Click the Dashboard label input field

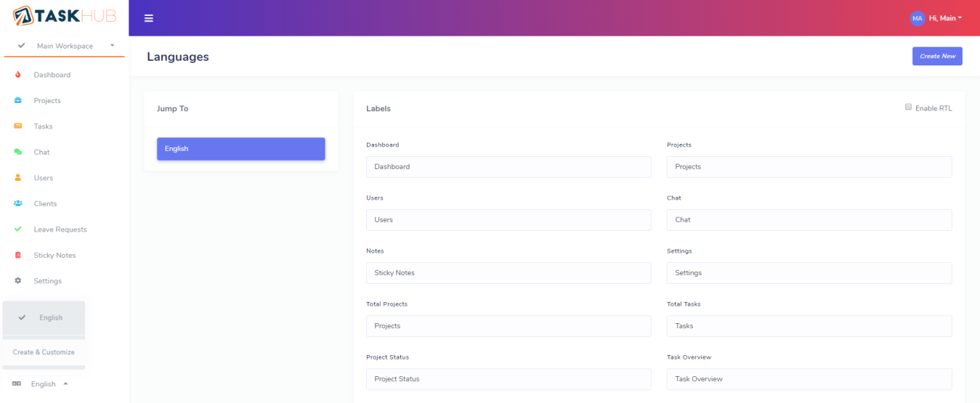509,167
